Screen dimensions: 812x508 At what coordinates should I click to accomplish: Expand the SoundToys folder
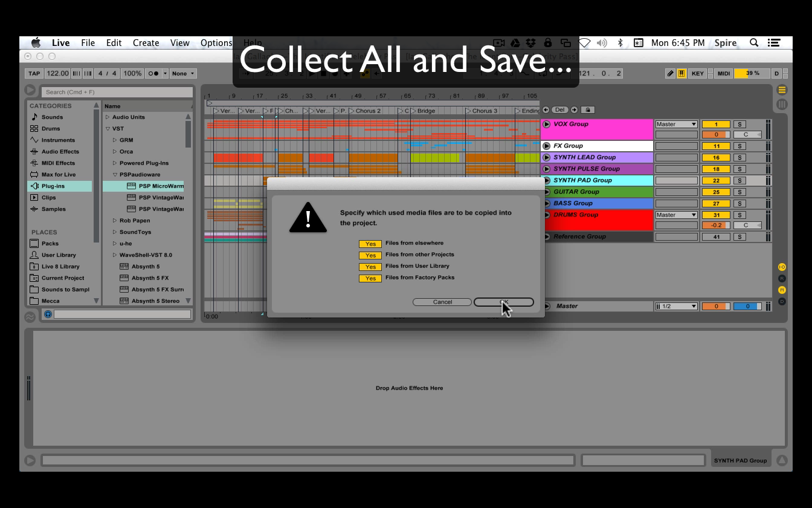click(x=115, y=232)
